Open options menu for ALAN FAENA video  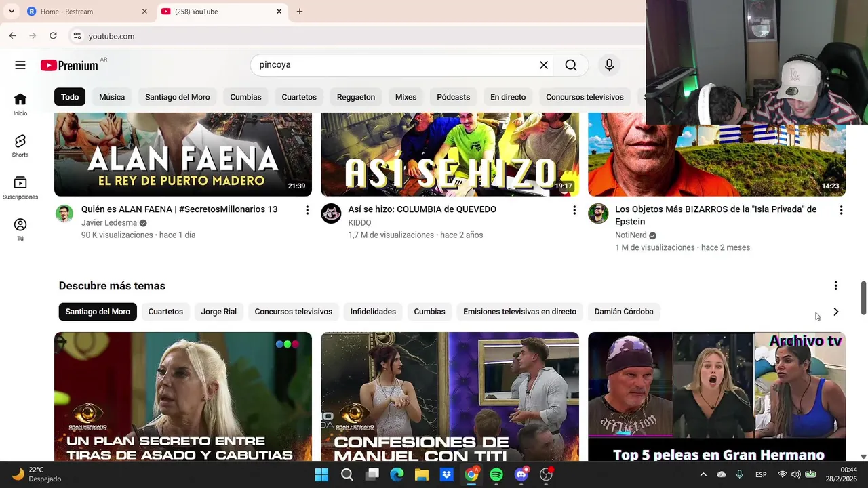(307, 210)
